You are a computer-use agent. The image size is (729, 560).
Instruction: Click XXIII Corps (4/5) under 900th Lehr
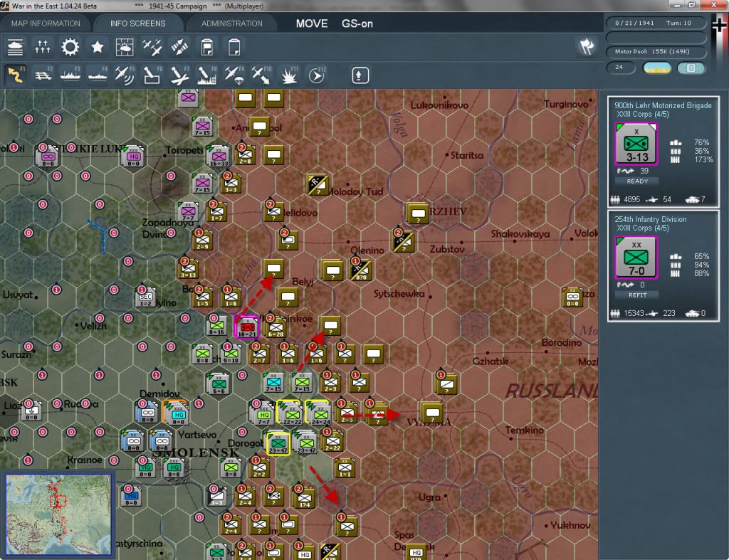643,114
